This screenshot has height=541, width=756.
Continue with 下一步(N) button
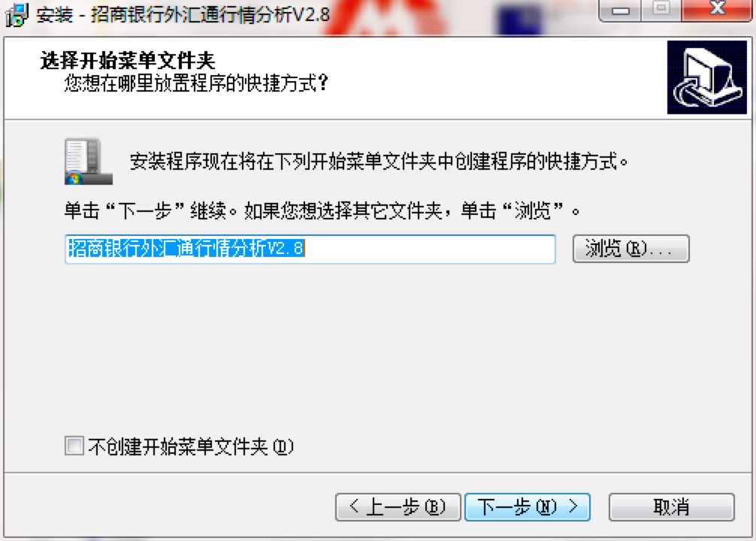click(x=528, y=506)
